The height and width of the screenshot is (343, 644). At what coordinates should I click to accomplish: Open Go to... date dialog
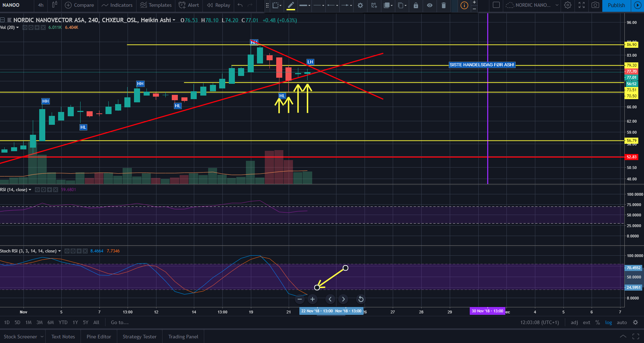120,322
